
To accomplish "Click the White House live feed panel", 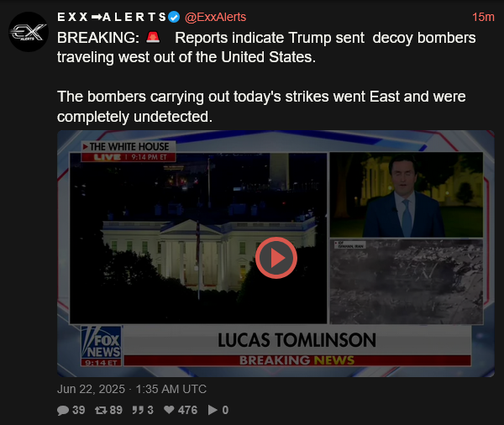I will tap(198, 238).
